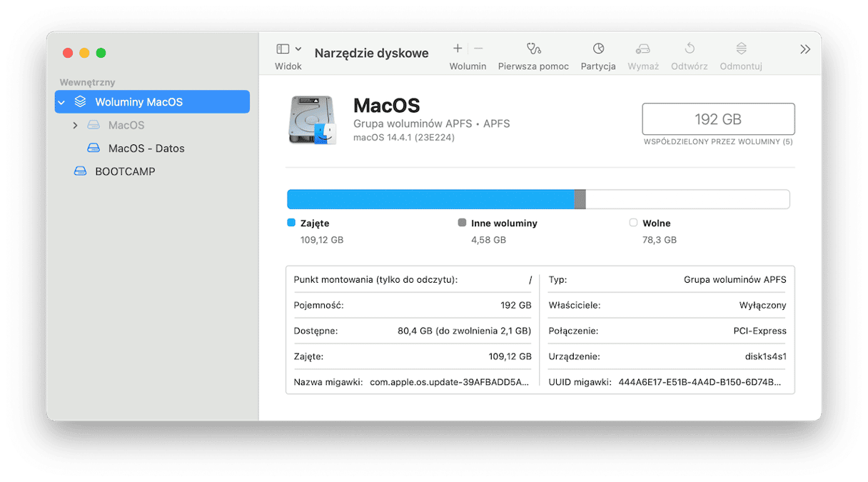
Task: Expand the MacOS volume row
Action: pos(75,125)
